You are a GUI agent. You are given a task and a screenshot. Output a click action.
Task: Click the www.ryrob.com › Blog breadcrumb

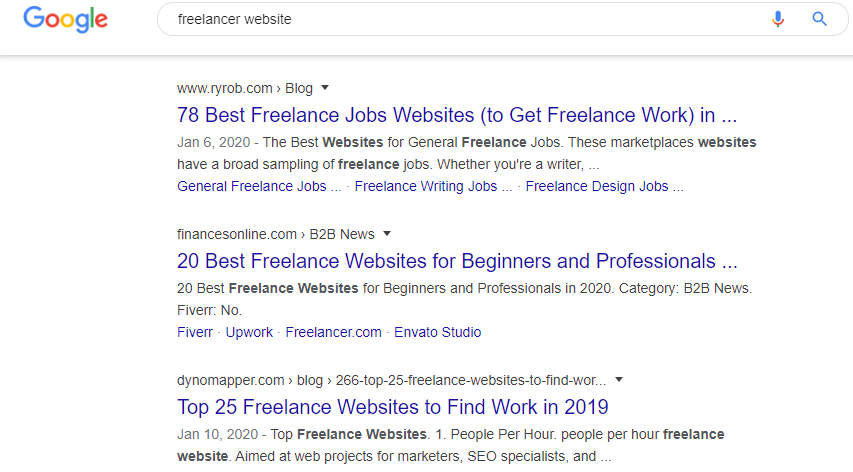click(244, 88)
